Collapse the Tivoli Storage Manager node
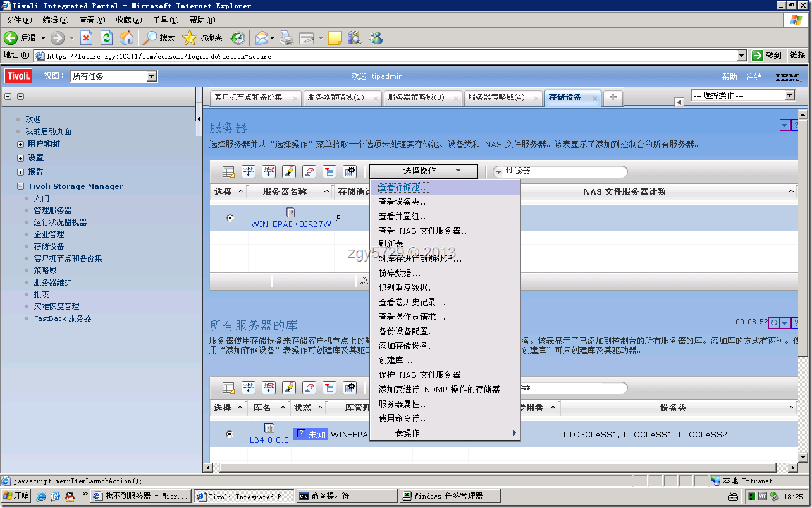This screenshot has height=508, width=812. 21,186
